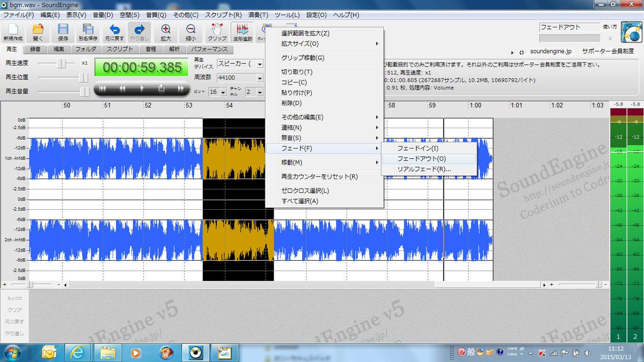Click the 新規作成 new file icon
Image resolution: width=644 pixels, height=362 pixels.
pos(12,32)
